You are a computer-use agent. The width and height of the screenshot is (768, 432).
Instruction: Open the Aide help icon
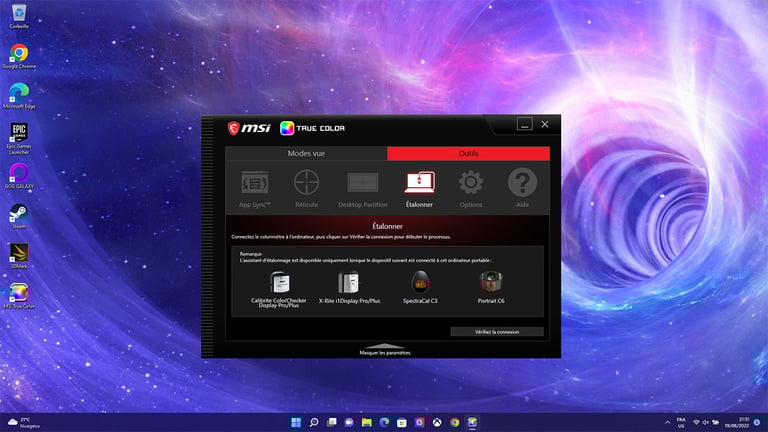[x=522, y=189]
